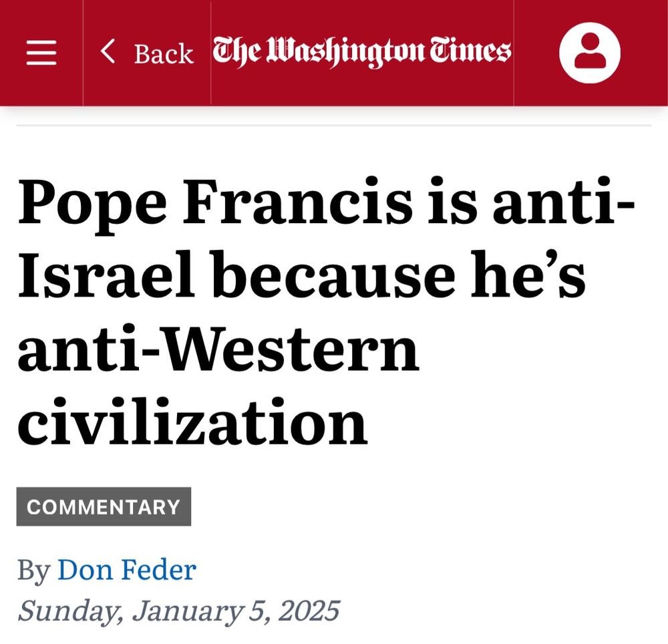Open the COMMENTARY category page

(104, 506)
